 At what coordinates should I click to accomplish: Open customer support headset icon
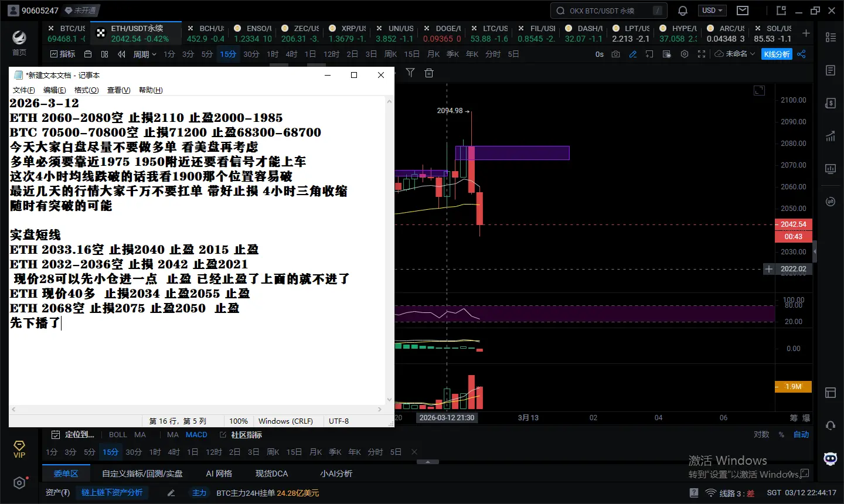(x=831, y=425)
